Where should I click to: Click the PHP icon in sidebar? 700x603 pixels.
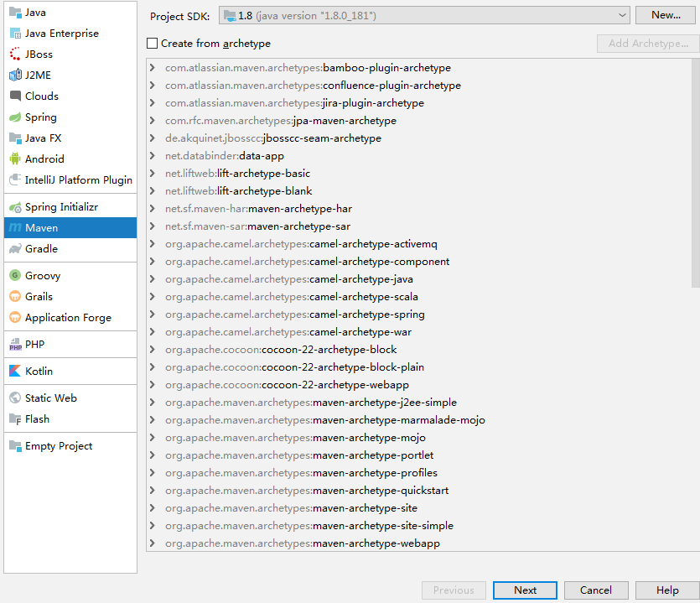point(15,345)
